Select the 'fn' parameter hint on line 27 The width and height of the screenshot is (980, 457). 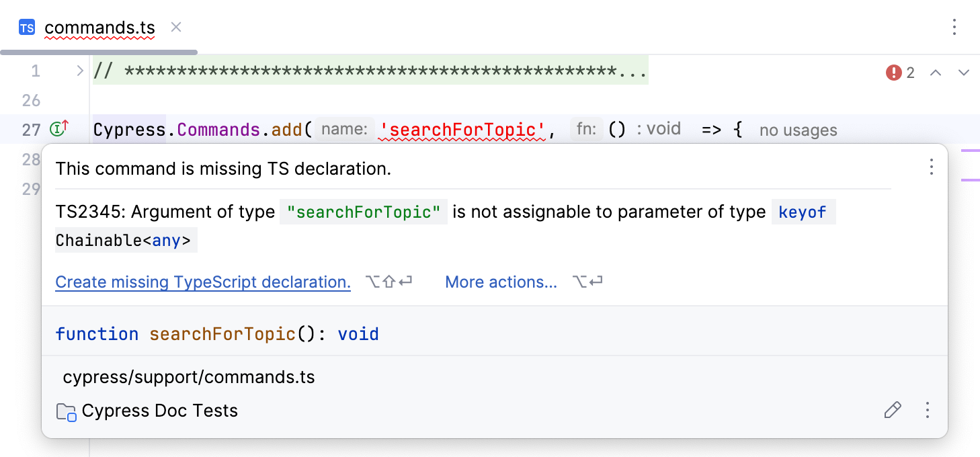pyautogui.click(x=585, y=128)
